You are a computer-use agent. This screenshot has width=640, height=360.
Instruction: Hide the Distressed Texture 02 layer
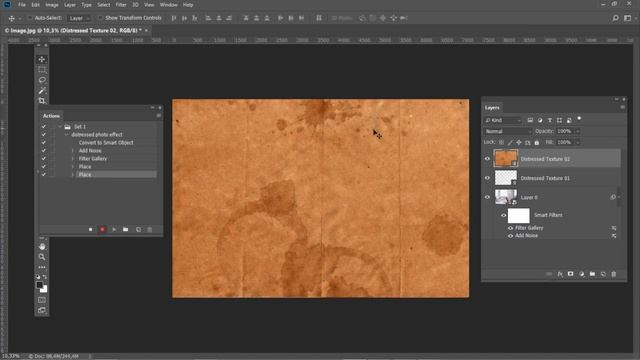487,159
